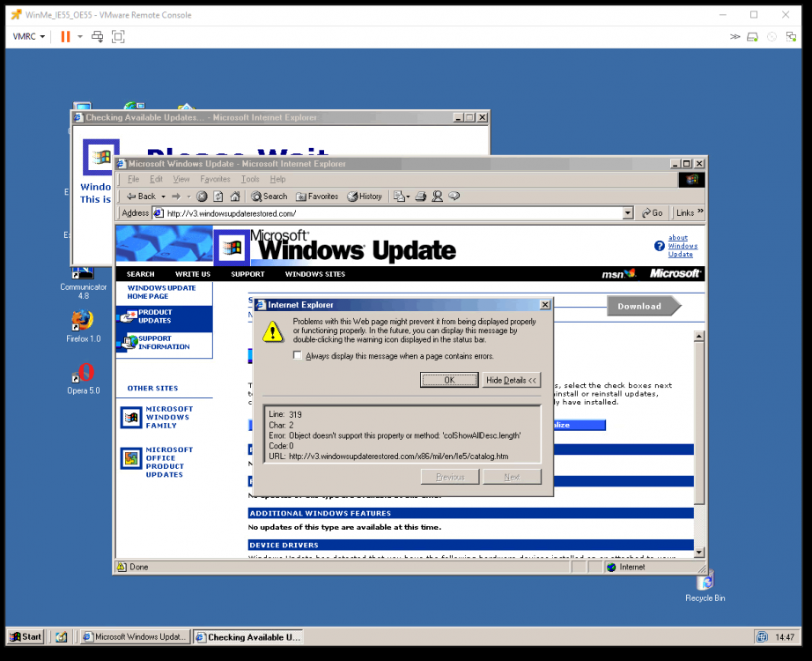Click the Print icon in IE toolbar
This screenshot has height=661, width=812.
[421, 197]
